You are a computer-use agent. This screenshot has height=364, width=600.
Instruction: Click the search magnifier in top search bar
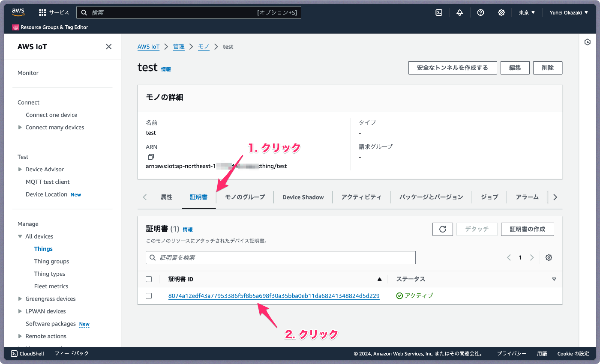[84, 13]
